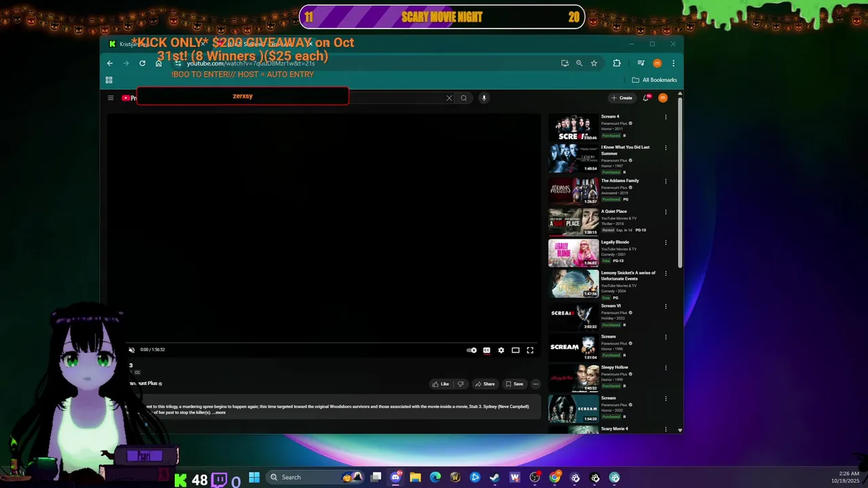Image resolution: width=868 pixels, height=488 pixels.
Task: Open options menu for The Addams Family
Action: (666, 181)
